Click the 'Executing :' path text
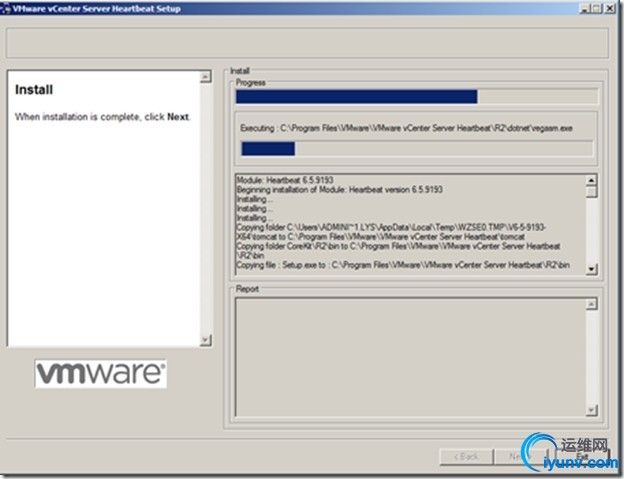 tap(406, 128)
